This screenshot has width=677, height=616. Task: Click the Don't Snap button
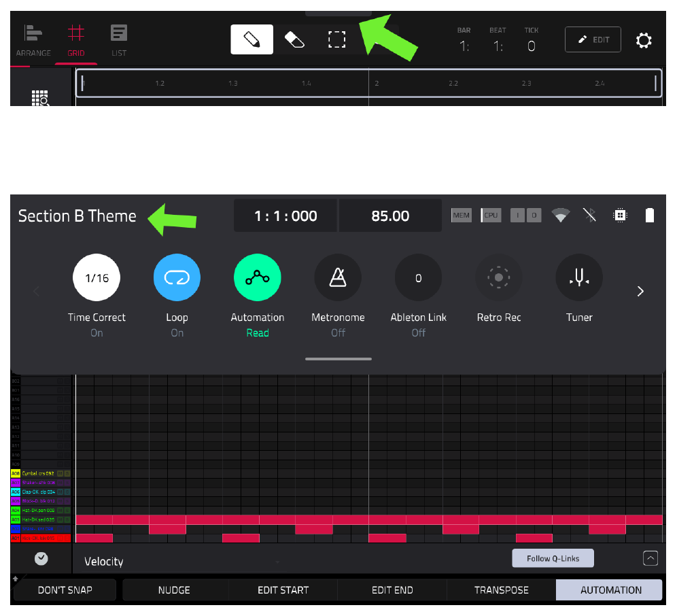coord(65,589)
